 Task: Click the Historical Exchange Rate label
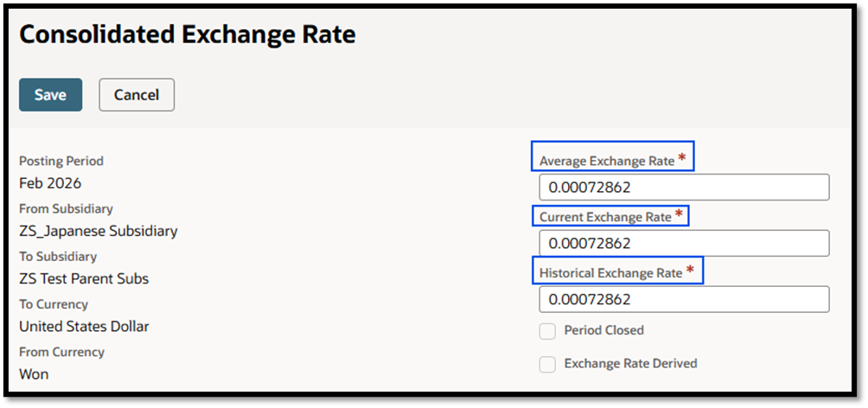tap(610, 273)
